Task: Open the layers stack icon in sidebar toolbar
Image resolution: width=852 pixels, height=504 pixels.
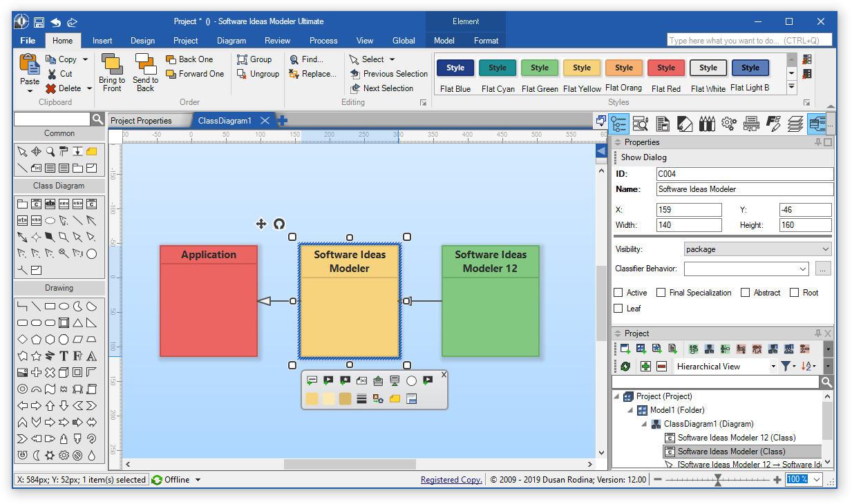Action: coord(795,124)
